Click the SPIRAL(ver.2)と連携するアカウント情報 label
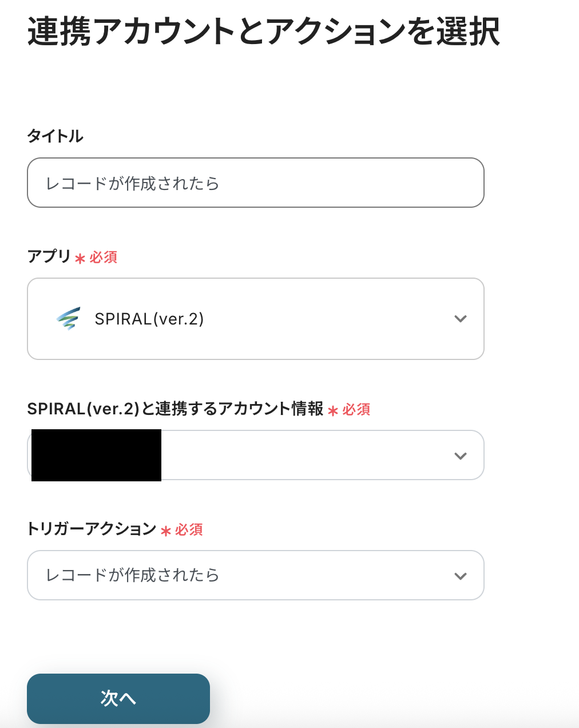The image size is (579, 728). pyautogui.click(x=175, y=409)
